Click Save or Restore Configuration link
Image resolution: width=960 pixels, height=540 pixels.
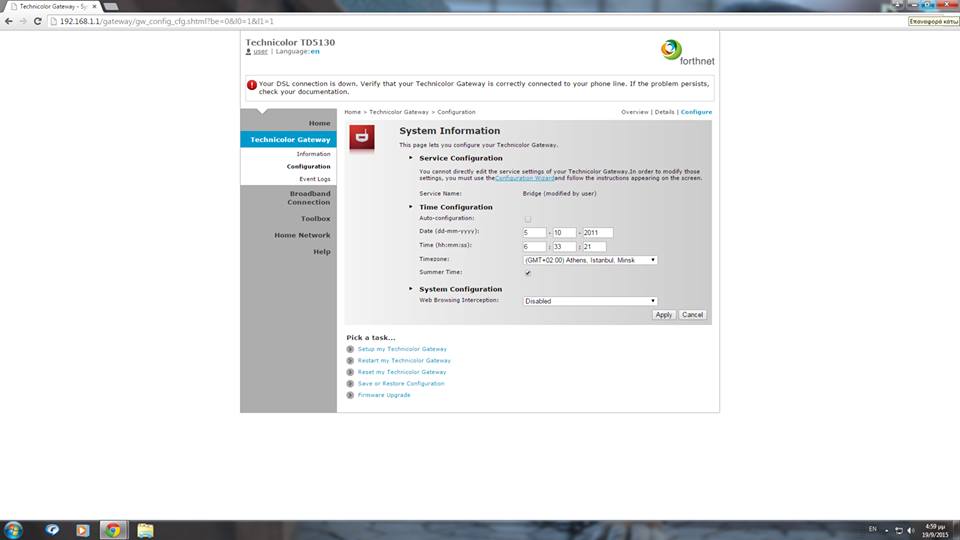pyautogui.click(x=401, y=384)
